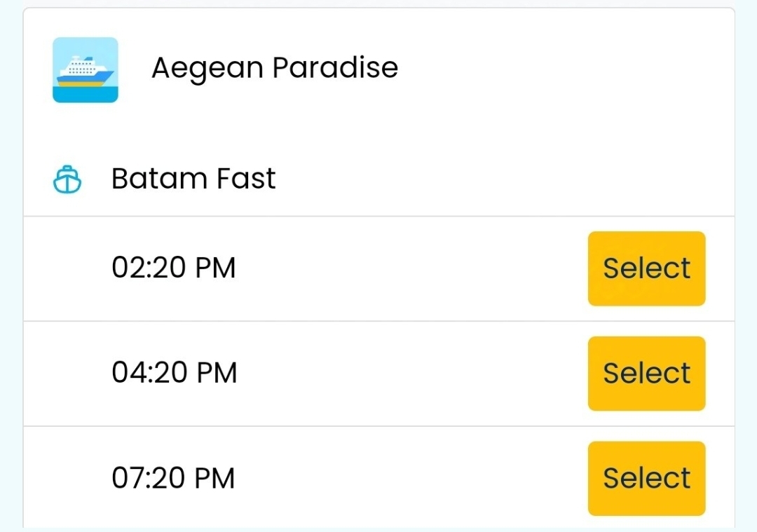Image resolution: width=757 pixels, height=532 pixels.
Task: Click the cruise ship thumbnail image
Action: [x=85, y=70]
